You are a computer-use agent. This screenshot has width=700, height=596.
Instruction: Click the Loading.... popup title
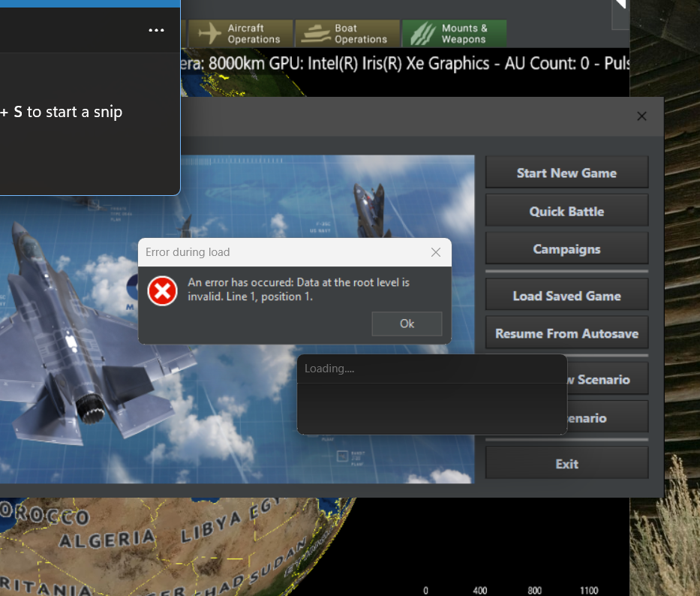(x=329, y=369)
